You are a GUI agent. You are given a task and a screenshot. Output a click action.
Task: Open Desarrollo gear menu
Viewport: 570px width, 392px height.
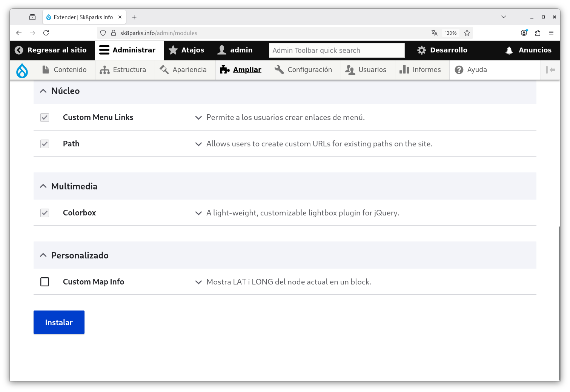442,50
